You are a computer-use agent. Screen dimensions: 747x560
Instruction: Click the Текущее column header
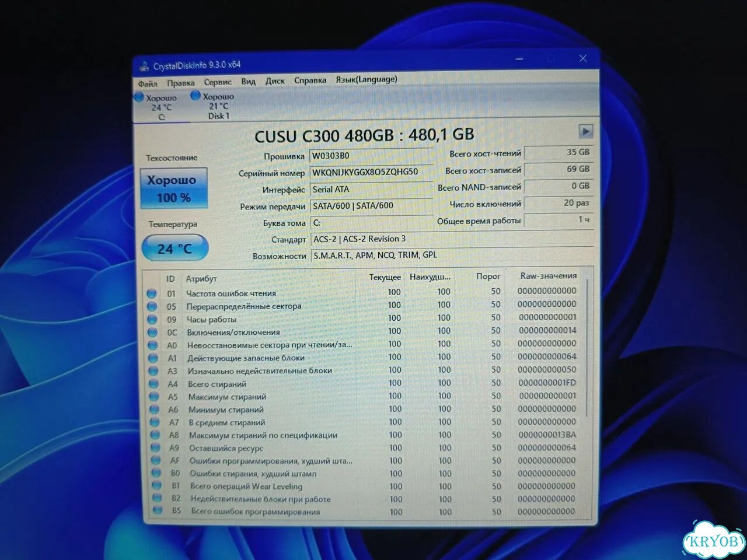(x=385, y=277)
